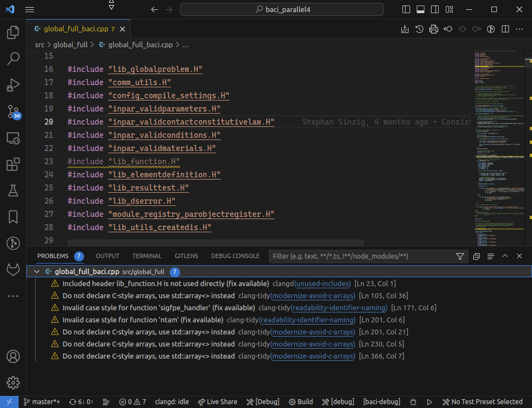Screen dimensions: 532x408
Task: Open the Testing flask view
Action: coord(13,191)
